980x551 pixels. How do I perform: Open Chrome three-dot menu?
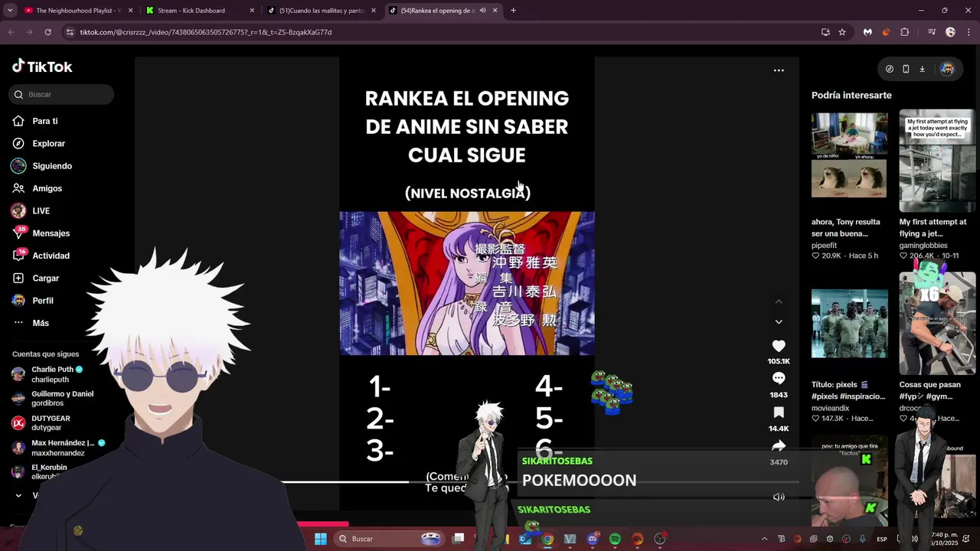pos(969,32)
